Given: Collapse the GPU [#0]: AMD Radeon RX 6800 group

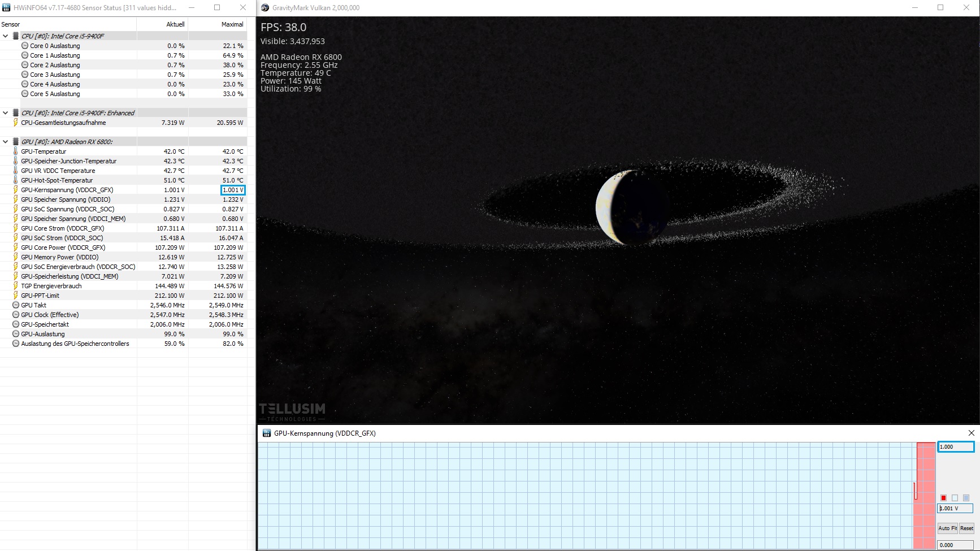Looking at the screenshot, I should tap(6, 142).
